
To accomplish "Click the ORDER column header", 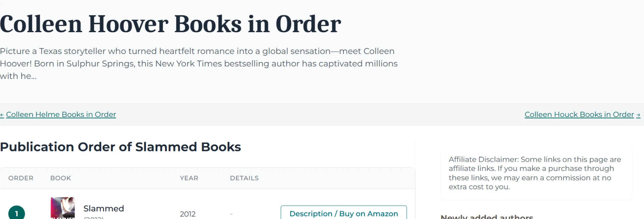I will coord(21,178).
